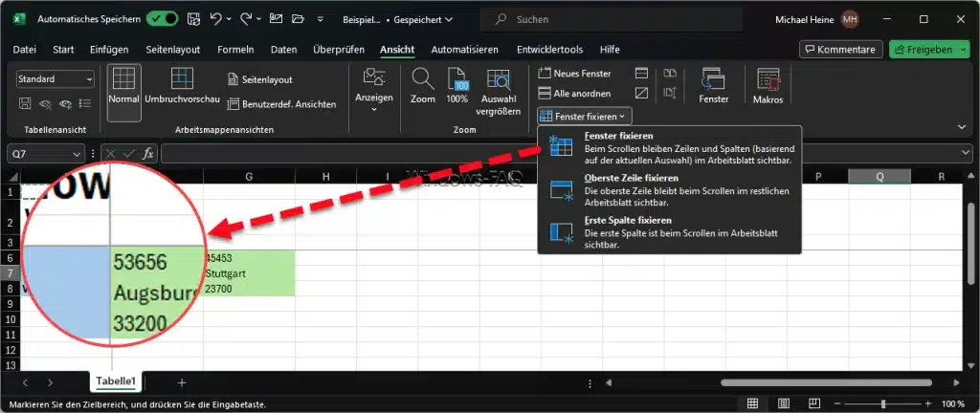The image size is (980, 413).
Task: Open the Fenster fixieren dropdown button
Action: point(585,116)
